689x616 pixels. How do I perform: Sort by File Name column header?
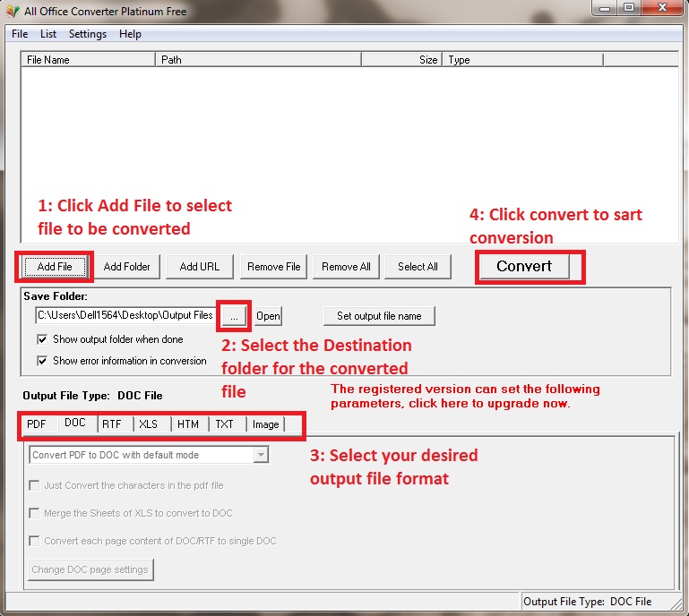tap(89, 60)
